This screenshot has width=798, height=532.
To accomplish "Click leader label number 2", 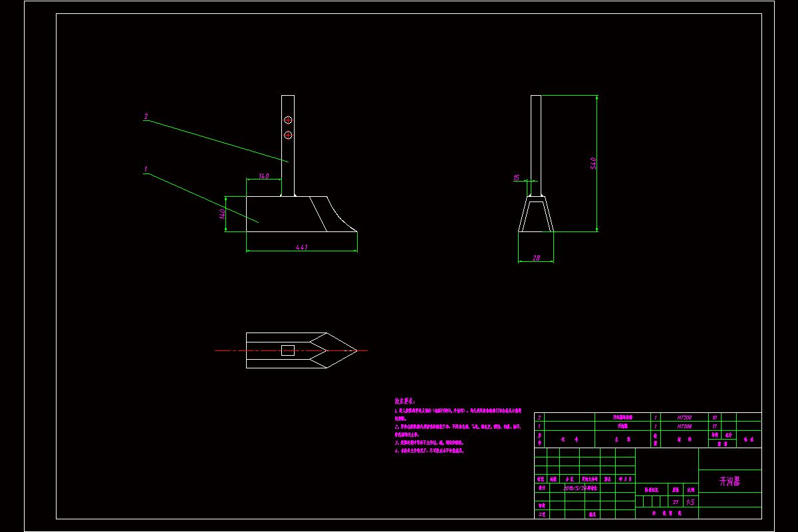I will (x=146, y=116).
